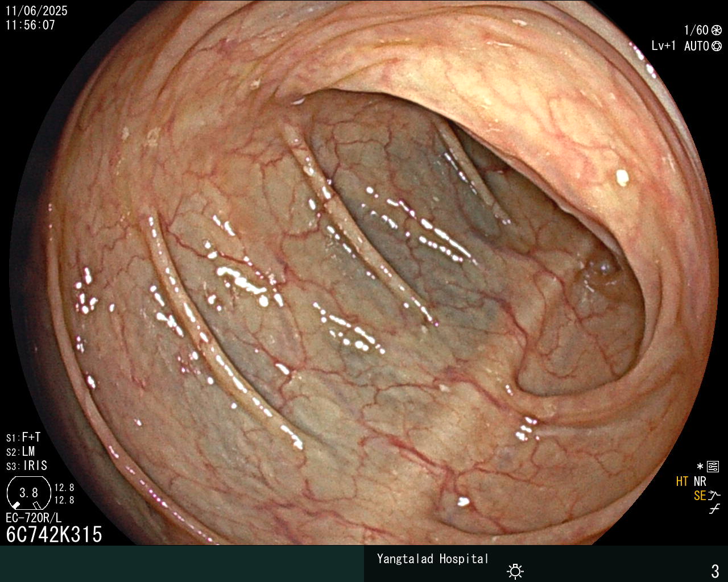
Task: Click the Yangtalad Hospital label
Action: point(433,559)
